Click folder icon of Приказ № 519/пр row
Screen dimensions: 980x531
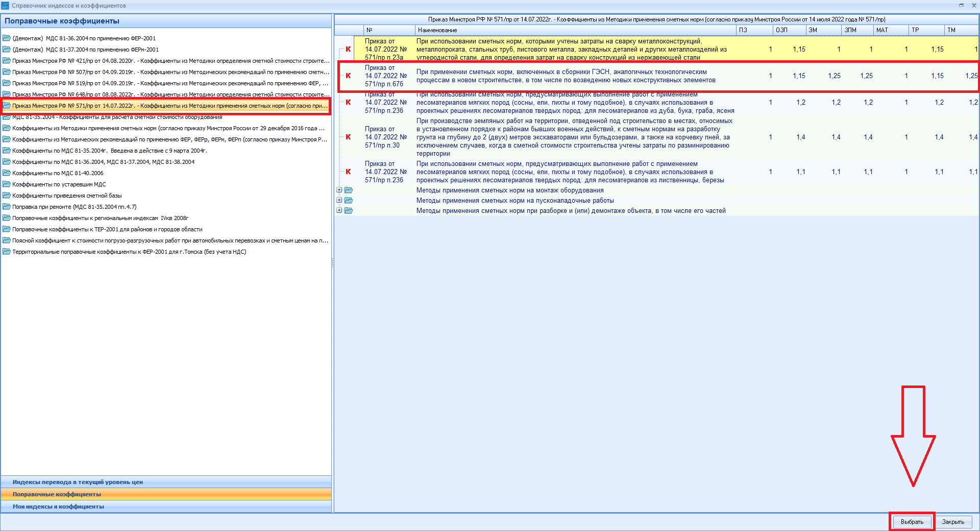[7, 83]
